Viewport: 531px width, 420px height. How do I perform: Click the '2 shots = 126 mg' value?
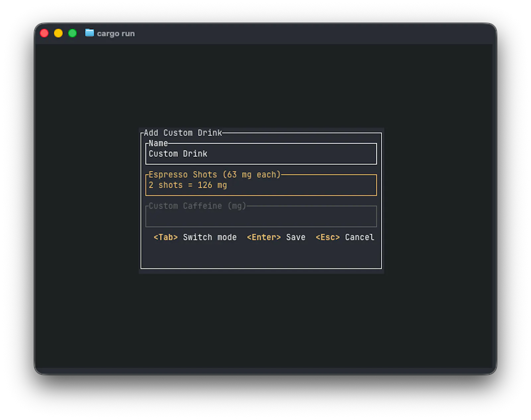[x=188, y=185]
